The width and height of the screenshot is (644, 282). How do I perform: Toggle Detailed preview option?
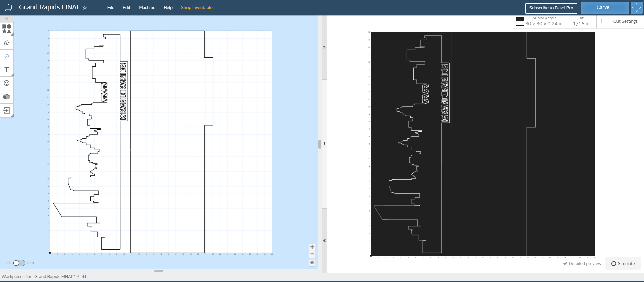pos(582,264)
